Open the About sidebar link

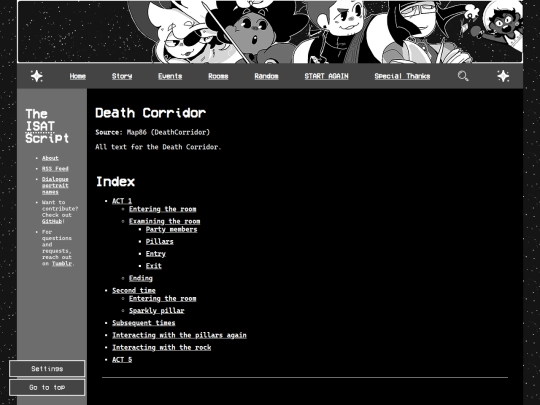50,158
